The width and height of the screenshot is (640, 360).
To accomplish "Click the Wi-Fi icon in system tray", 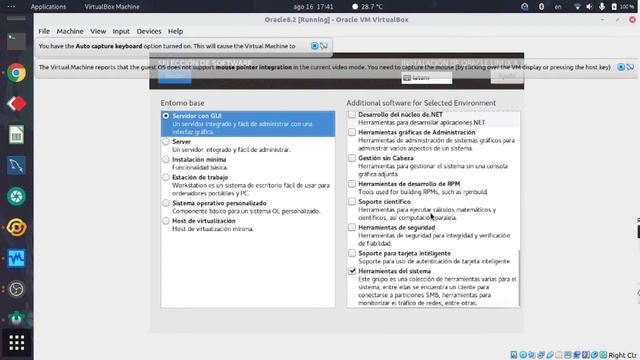I will [x=577, y=7].
